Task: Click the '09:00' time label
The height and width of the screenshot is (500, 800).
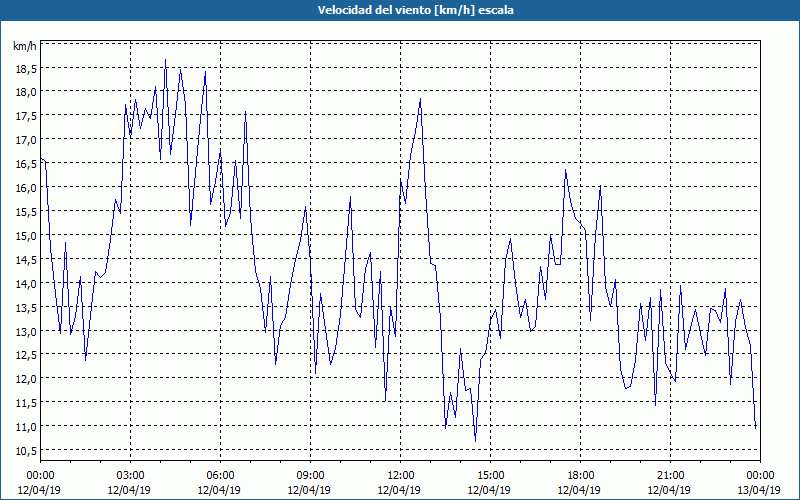Action: (310, 476)
